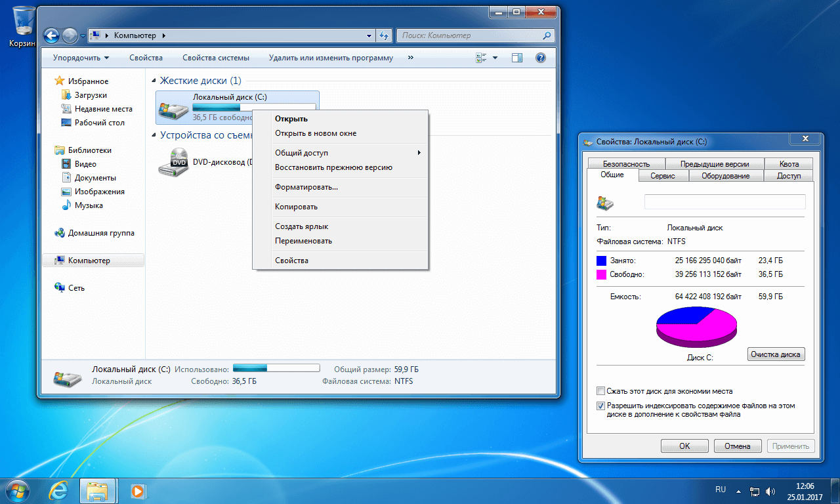Click the change view icon in the toolbar

pos(481,58)
